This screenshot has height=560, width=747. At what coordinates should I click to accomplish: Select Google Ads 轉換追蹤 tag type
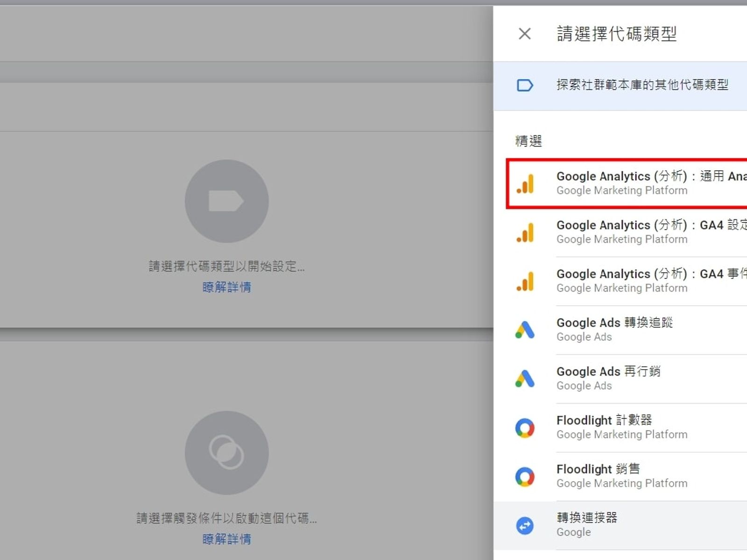(620, 330)
